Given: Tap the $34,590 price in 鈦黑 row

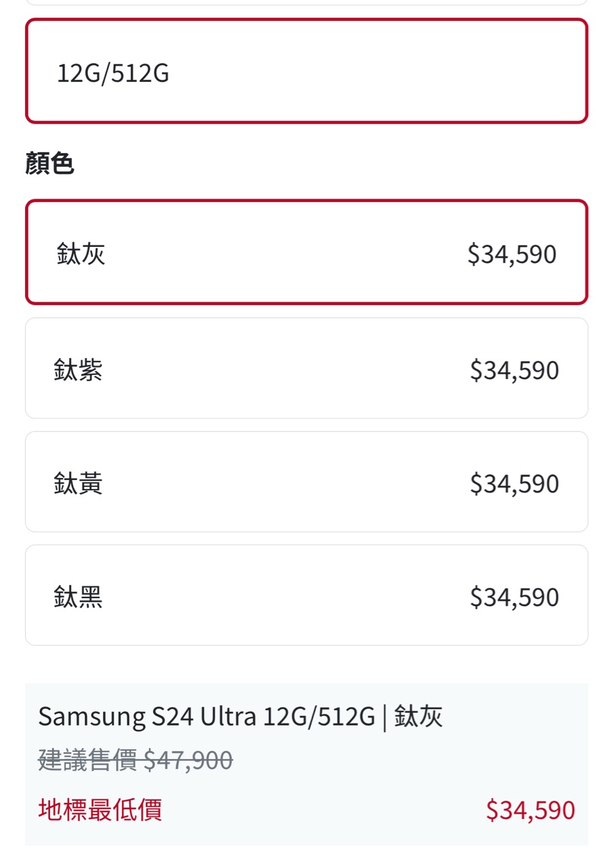Looking at the screenshot, I should [514, 597].
